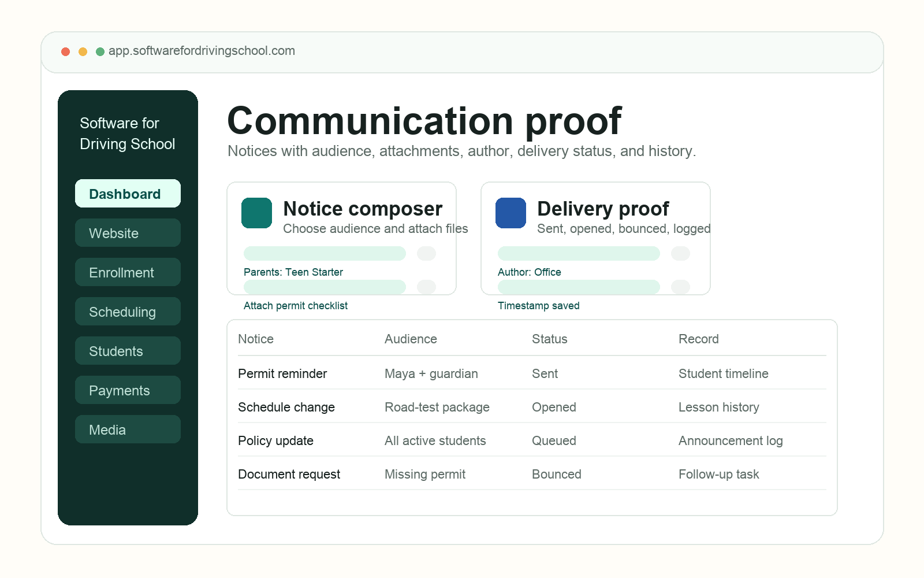Open the Dashboard sidebar item
The height and width of the screenshot is (578, 924).
[x=128, y=194]
